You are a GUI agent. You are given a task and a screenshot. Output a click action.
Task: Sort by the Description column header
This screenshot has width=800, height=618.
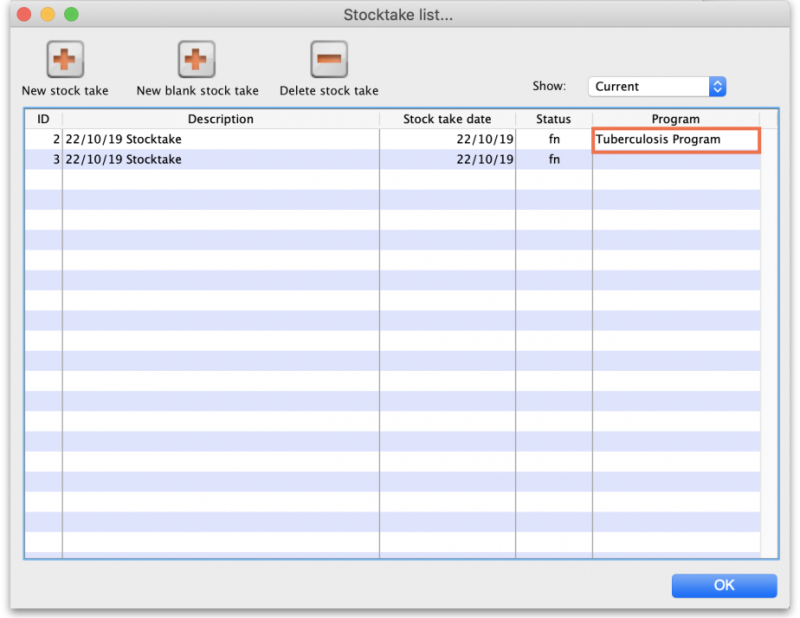(221, 119)
